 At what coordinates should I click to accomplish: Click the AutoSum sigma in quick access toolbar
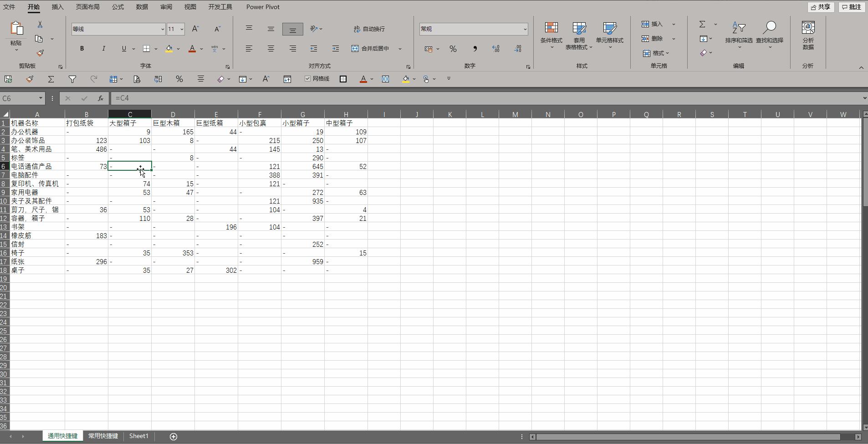(51, 79)
